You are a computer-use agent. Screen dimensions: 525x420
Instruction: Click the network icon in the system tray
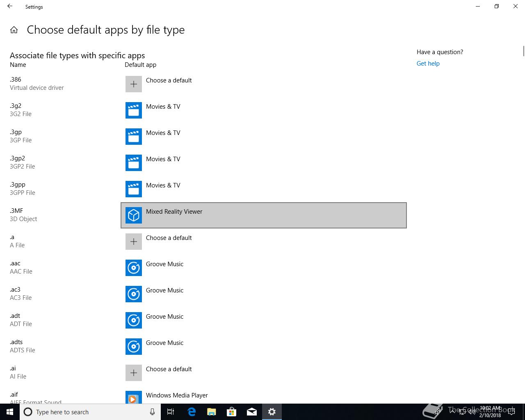coord(462,412)
